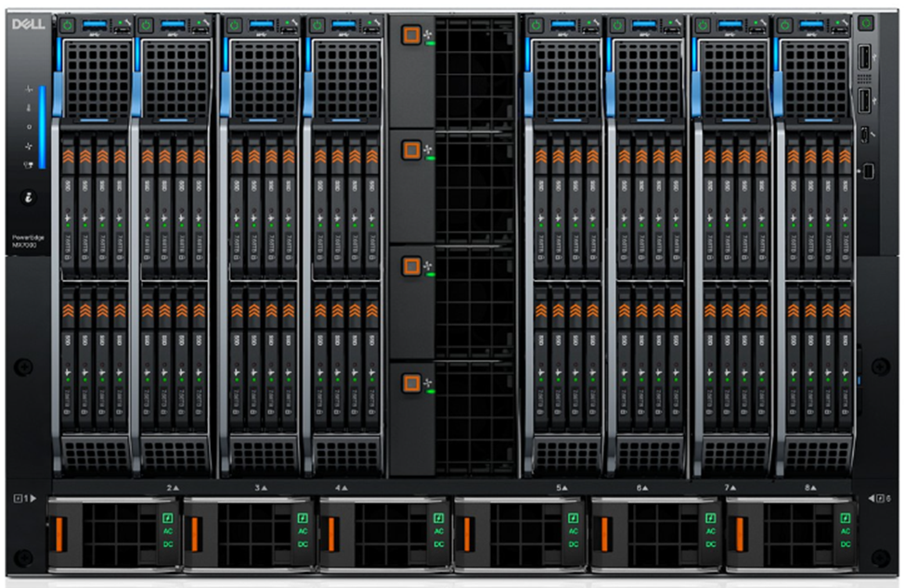Click the slot 2 arrow label

tap(173, 487)
